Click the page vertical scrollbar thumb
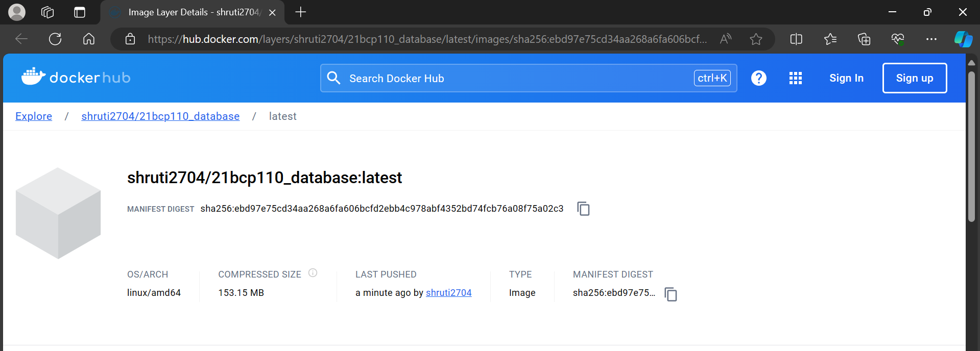The height and width of the screenshot is (351, 980). click(971, 147)
